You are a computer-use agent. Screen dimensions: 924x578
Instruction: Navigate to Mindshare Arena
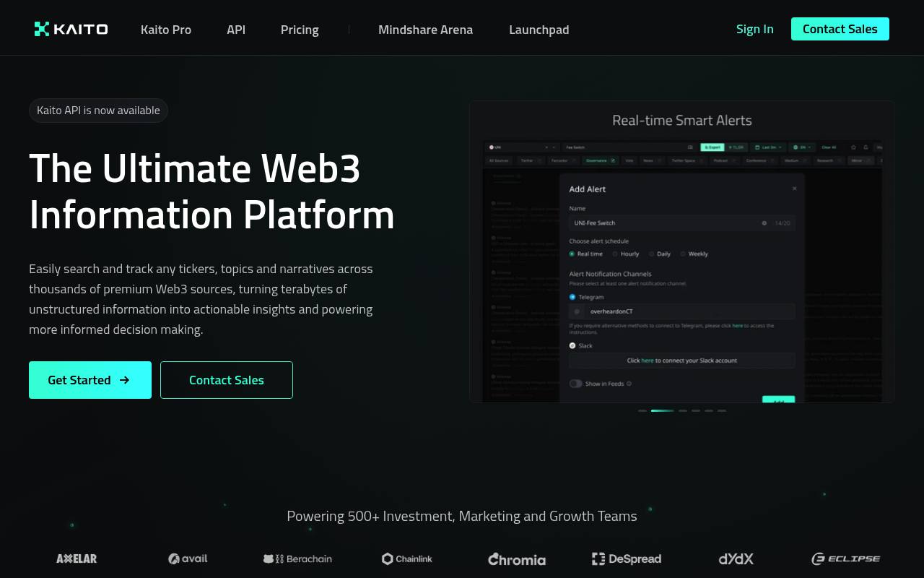tap(426, 30)
